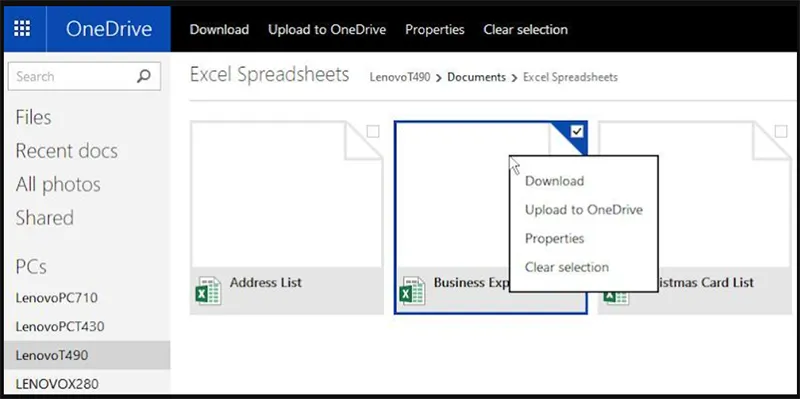Click Upload to OneDrive in top bar
This screenshot has width=800, height=399.
point(327,30)
